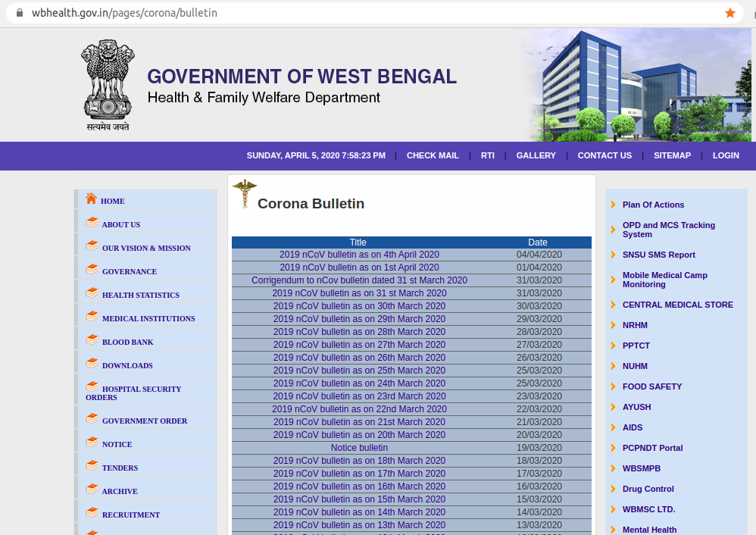Click book icon next to HOSPITAL SECURITY ORDERS
Viewport: 756px width, 535px height.
coord(92,387)
